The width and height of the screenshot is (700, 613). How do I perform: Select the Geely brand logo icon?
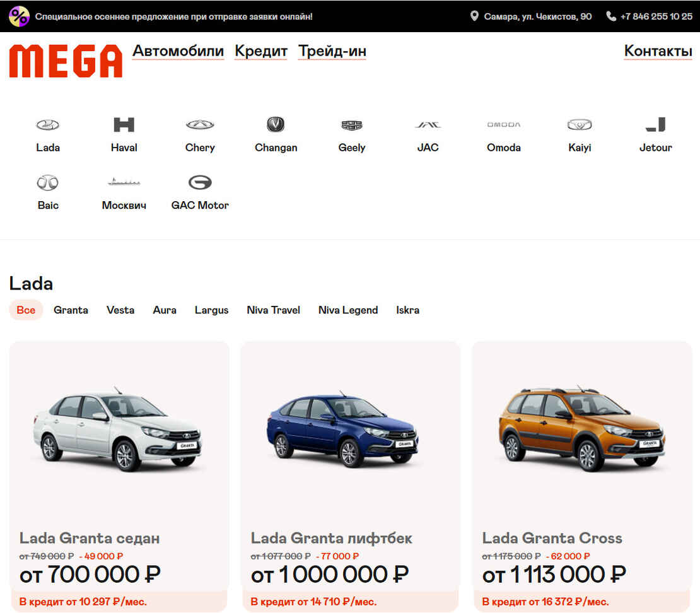point(352,125)
